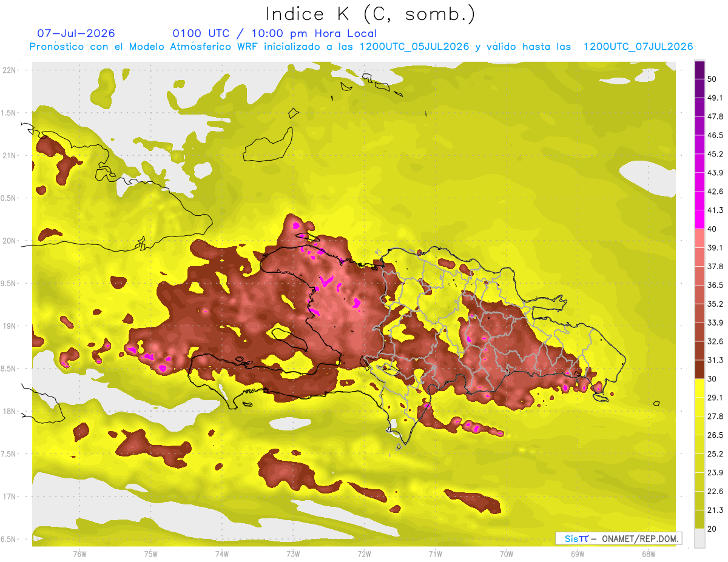Click the "69W" longitude label
This screenshot has width=728, height=562.
578,554
